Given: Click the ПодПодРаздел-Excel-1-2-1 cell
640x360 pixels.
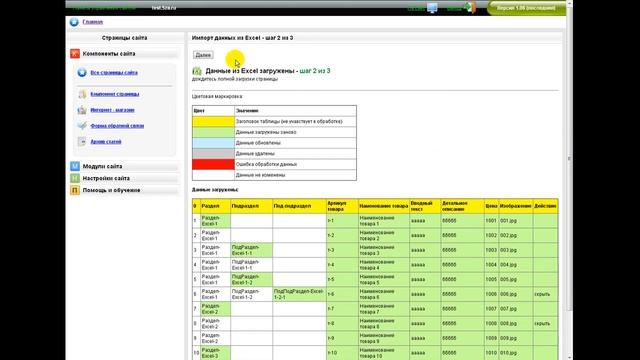Looking at the screenshot, I should (x=299, y=294).
